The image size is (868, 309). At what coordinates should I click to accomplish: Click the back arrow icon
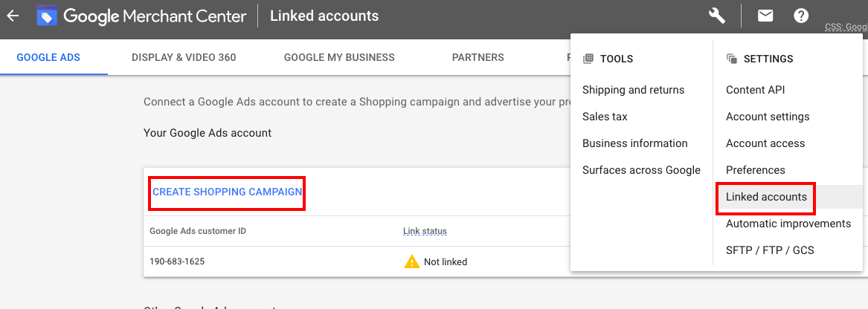13,16
